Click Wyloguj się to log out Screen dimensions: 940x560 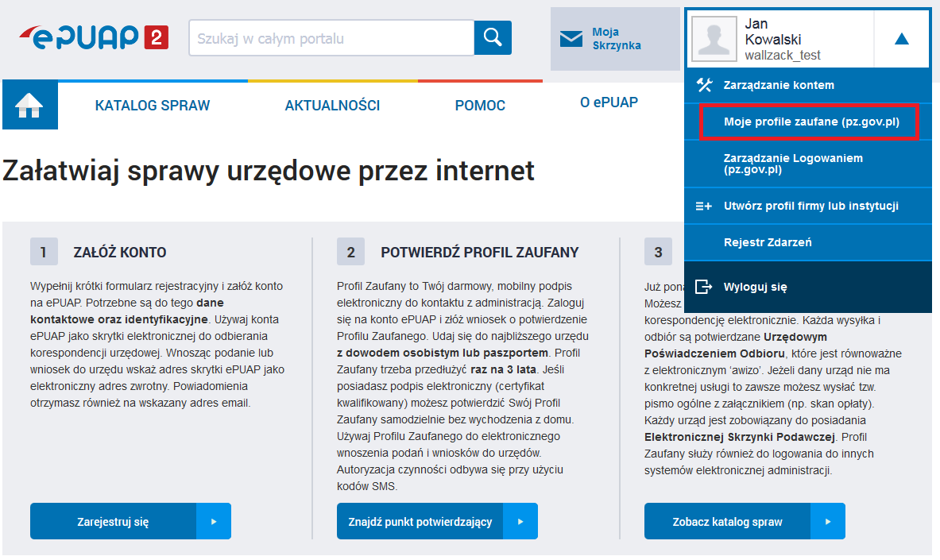(807, 287)
